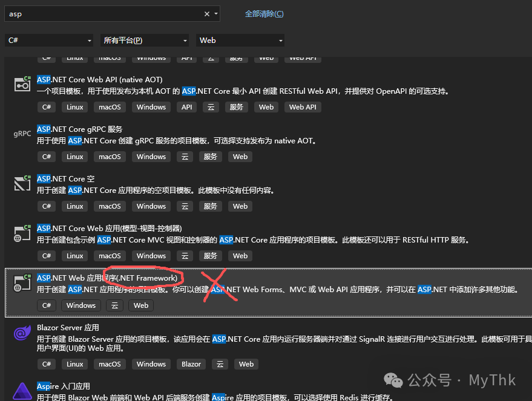Choose ASP.NET Web 应用程序(.NET Framework) title
Screen dimensions: 532x401
point(107,278)
